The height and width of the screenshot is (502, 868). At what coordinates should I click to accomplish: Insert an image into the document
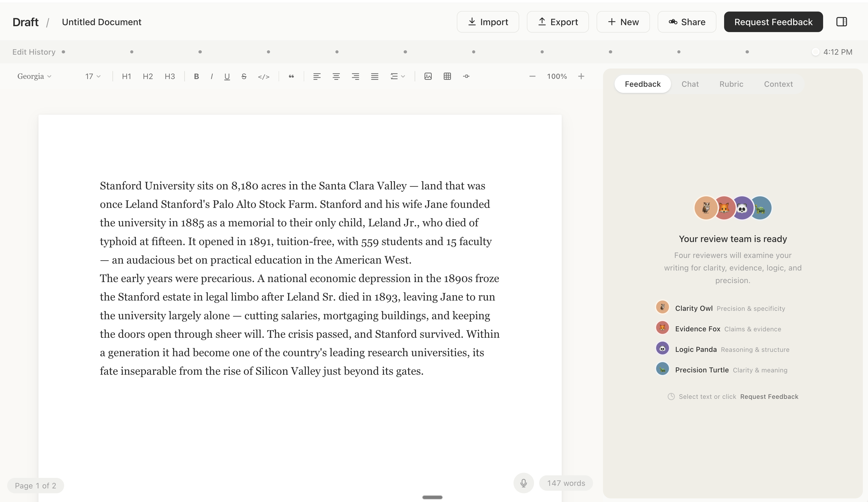click(428, 76)
